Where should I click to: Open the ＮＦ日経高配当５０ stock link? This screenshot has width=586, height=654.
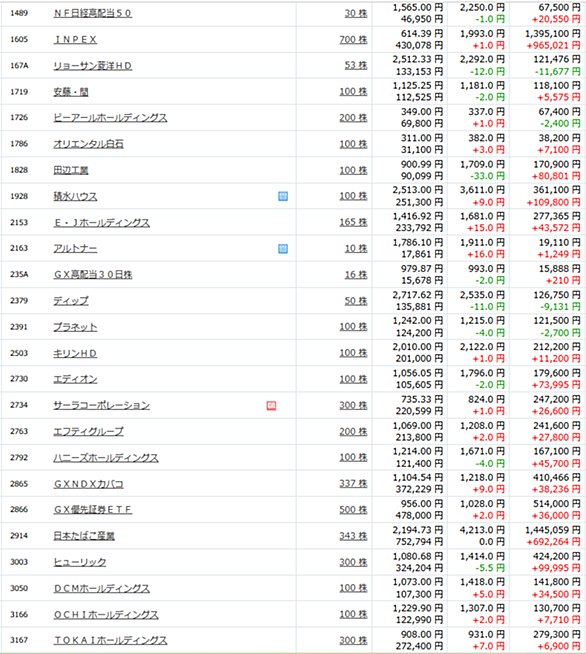[x=93, y=13]
